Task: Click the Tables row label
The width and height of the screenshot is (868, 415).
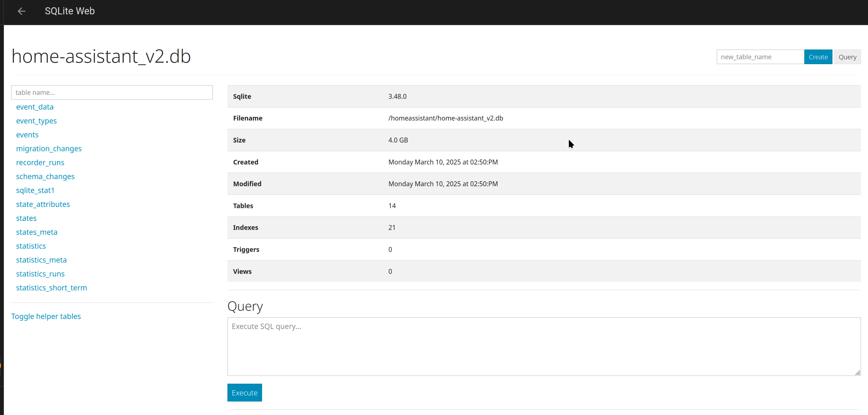Action: tap(243, 206)
